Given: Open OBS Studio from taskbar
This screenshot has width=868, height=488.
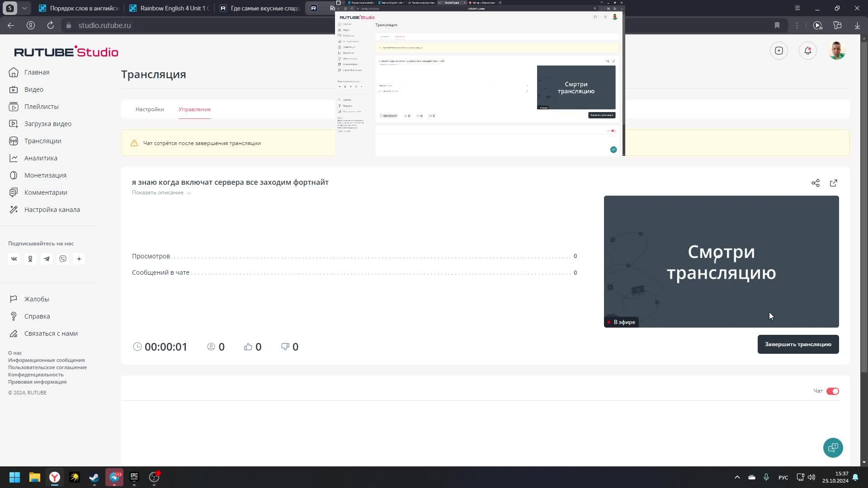Looking at the screenshot, I should pyautogui.click(x=154, y=477).
